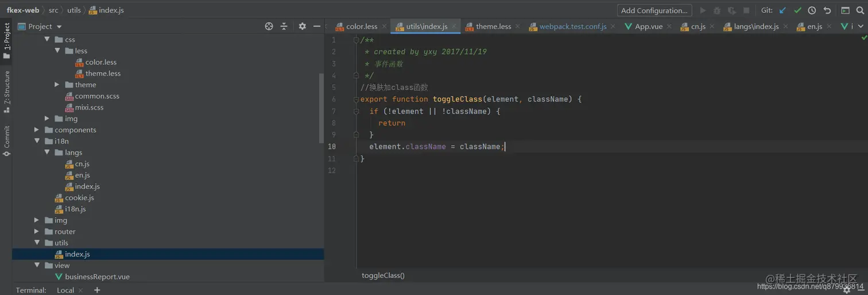This screenshot has width=868, height=295.
Task: Click the Run (play) toolbar icon
Action: point(703,10)
